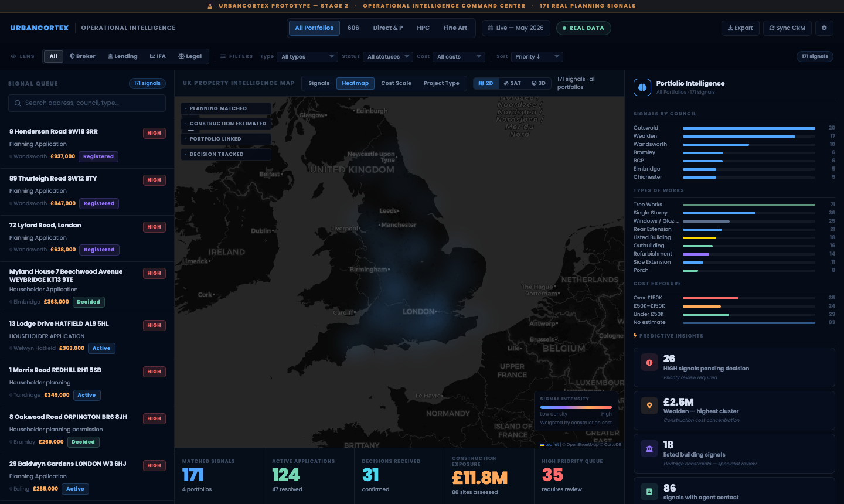Viewport: 844px width, 504px height.
Task: Switch map to SAT satellite view
Action: 512,83
